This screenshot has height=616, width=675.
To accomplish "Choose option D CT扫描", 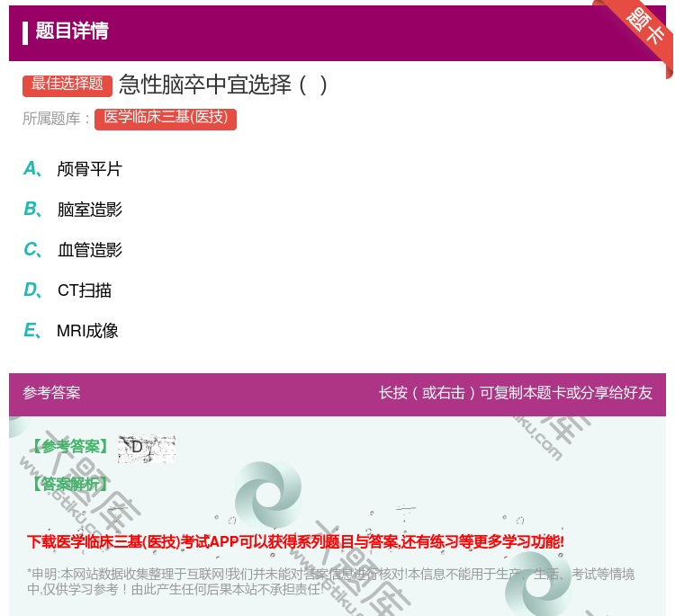I will pos(67,290).
